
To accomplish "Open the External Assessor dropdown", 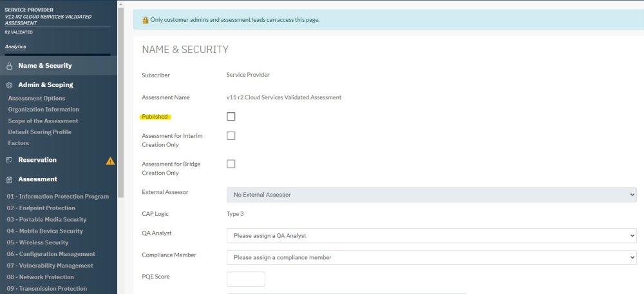I will pyautogui.click(x=431, y=195).
